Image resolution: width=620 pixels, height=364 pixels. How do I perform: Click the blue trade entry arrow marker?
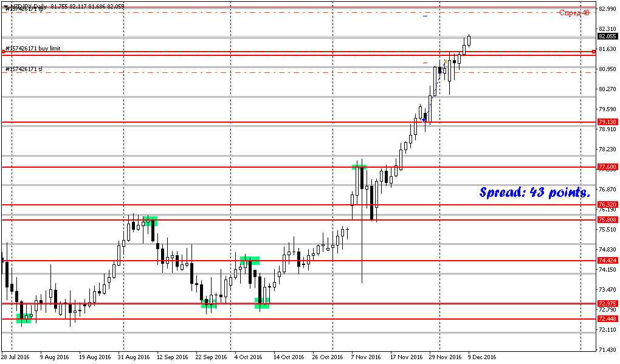(424, 120)
